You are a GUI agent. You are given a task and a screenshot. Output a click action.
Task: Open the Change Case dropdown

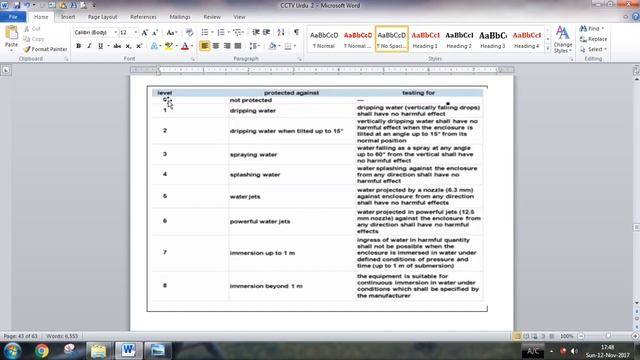tap(171, 32)
